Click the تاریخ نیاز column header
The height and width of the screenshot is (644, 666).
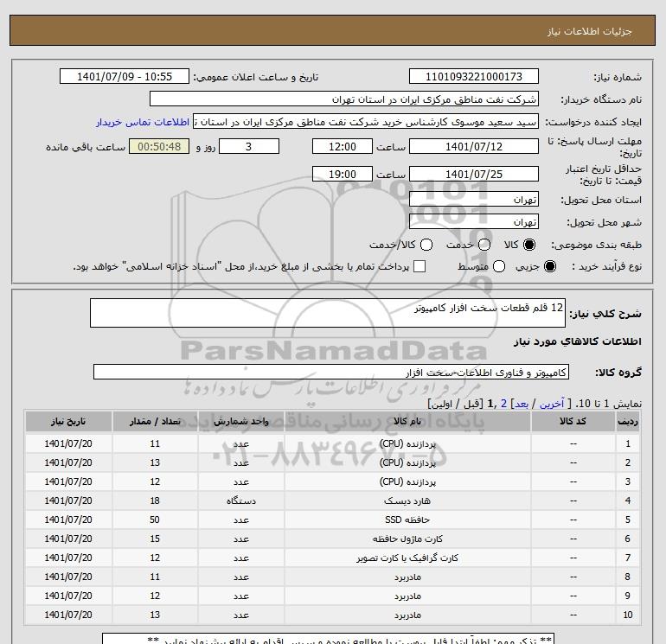pos(68,421)
